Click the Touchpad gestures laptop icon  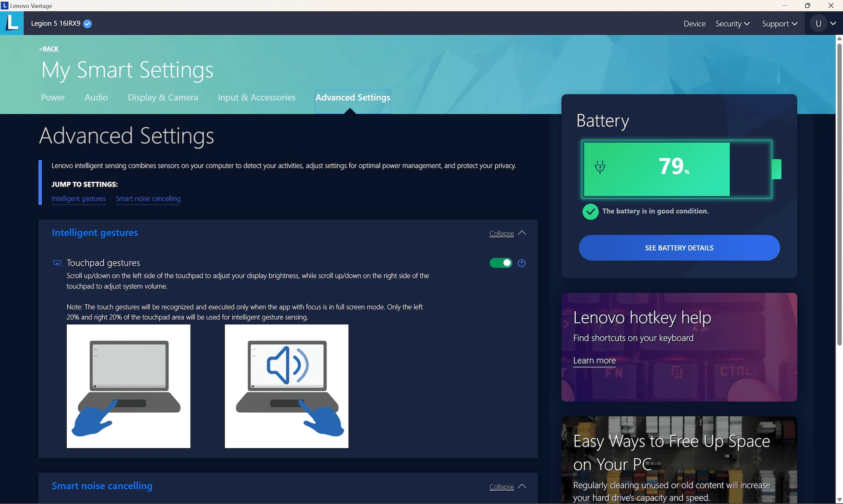57,263
